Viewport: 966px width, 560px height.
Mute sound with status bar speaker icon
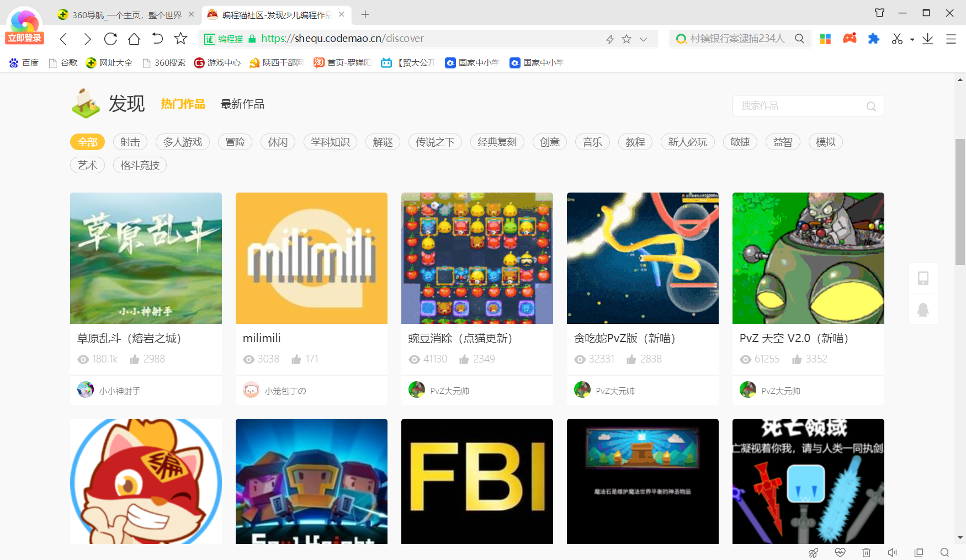pyautogui.click(x=893, y=552)
